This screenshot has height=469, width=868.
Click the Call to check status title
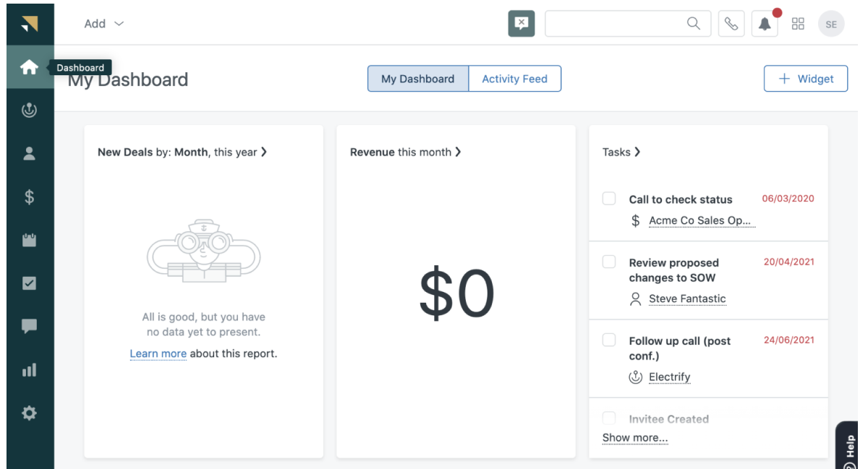tap(681, 199)
